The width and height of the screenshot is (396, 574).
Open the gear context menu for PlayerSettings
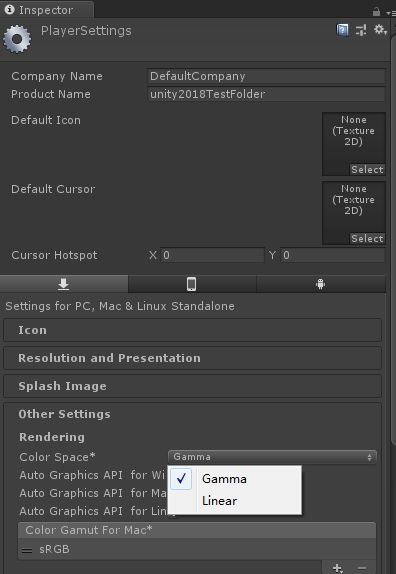coord(380,30)
